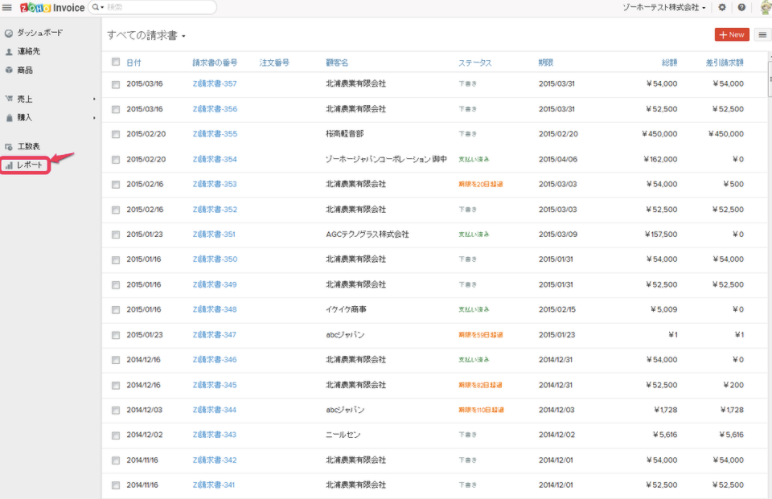Screen dimensions: 772x499
Task: Toggle the select-all header checkbox
Action: (x=116, y=62)
